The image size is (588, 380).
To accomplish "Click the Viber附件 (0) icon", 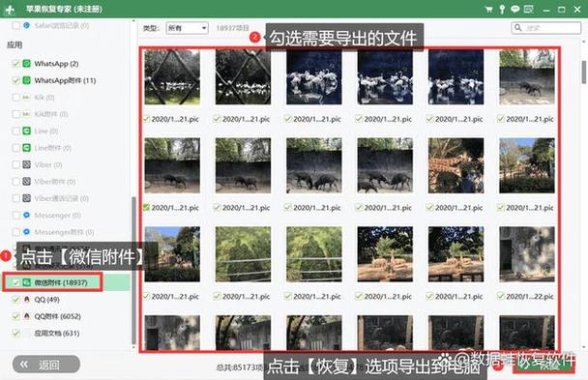I will 26,182.
